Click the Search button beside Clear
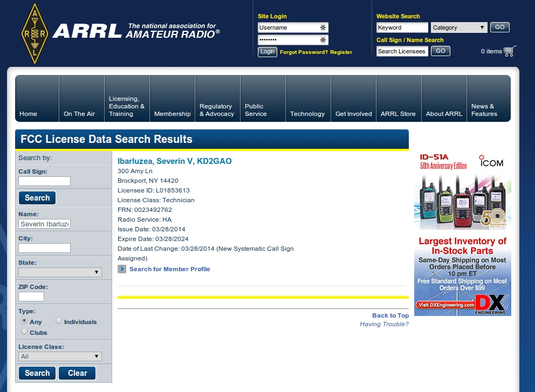The width and height of the screenshot is (535, 392). point(37,373)
